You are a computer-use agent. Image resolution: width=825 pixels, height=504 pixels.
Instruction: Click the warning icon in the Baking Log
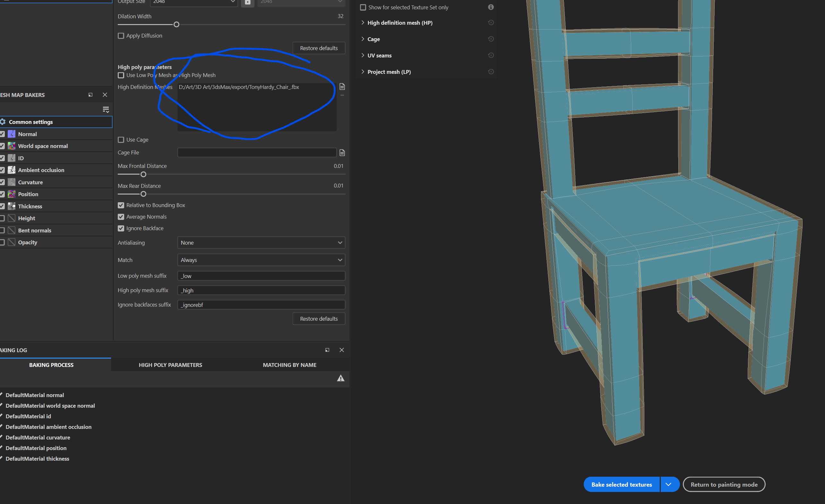click(x=340, y=378)
